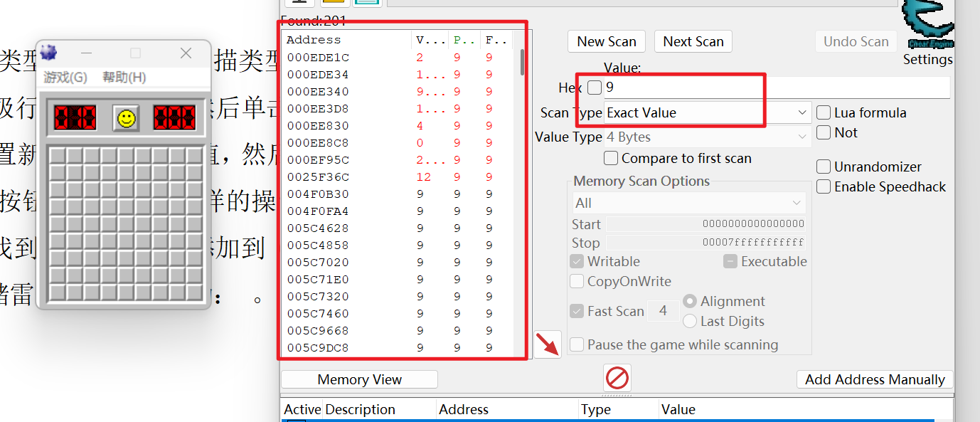This screenshot has height=422, width=980.
Task: Click the Minesweeper mine icon in title bar
Action: 48,53
